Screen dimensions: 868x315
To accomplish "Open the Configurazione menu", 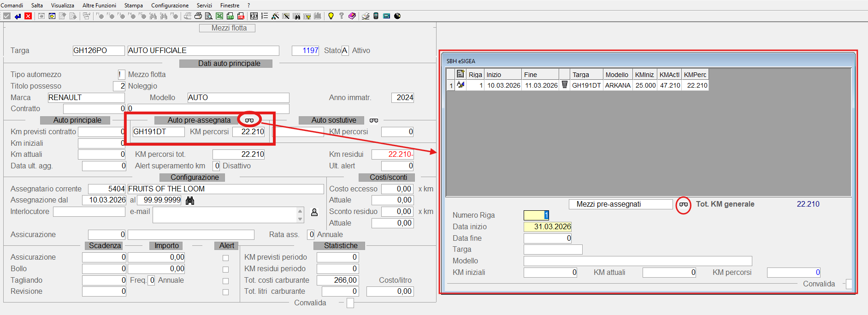I will point(170,6).
